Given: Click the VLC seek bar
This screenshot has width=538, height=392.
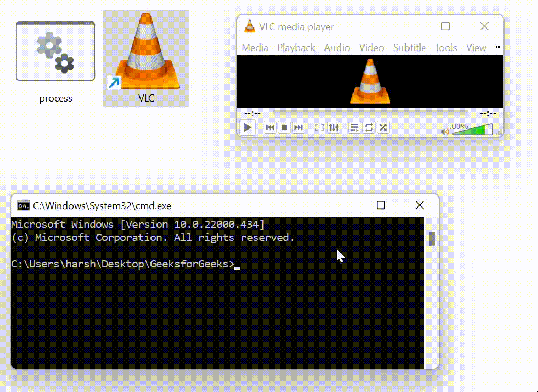Looking at the screenshot, I should pyautogui.click(x=370, y=112).
